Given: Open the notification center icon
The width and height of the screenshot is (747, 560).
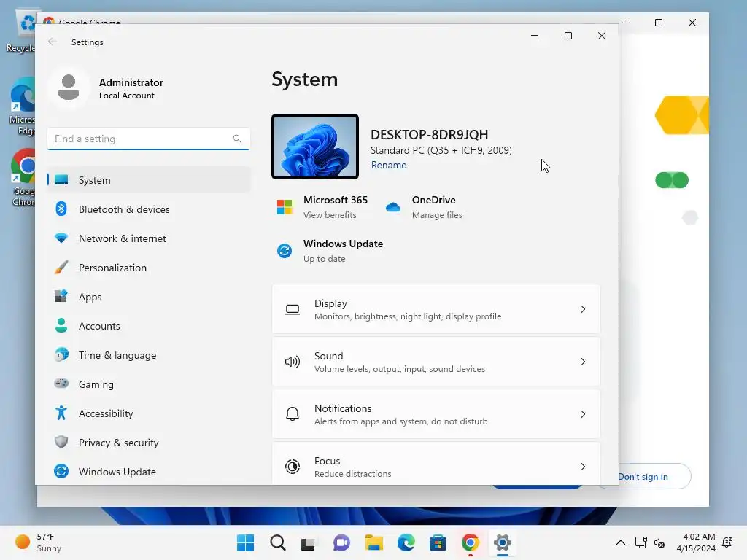Looking at the screenshot, I should click(727, 542).
